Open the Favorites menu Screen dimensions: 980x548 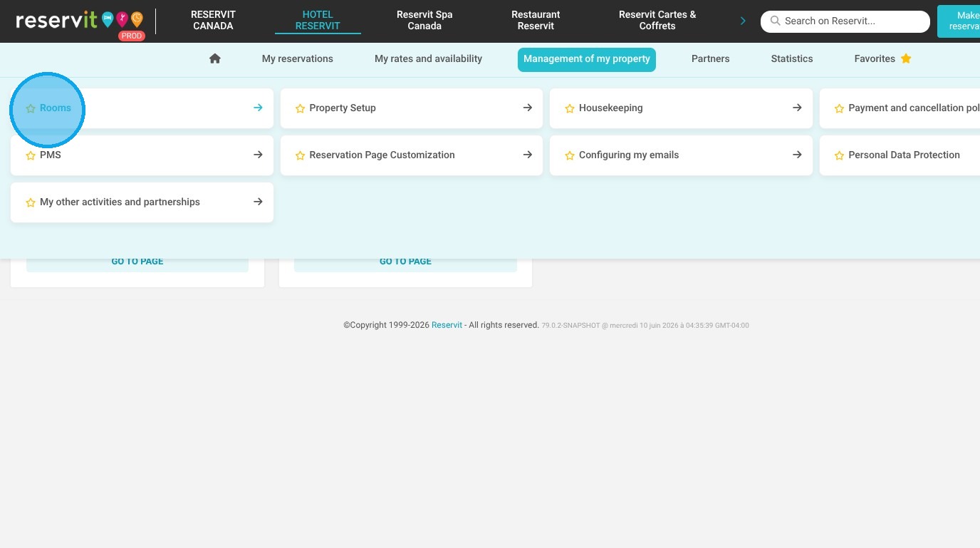883,59
